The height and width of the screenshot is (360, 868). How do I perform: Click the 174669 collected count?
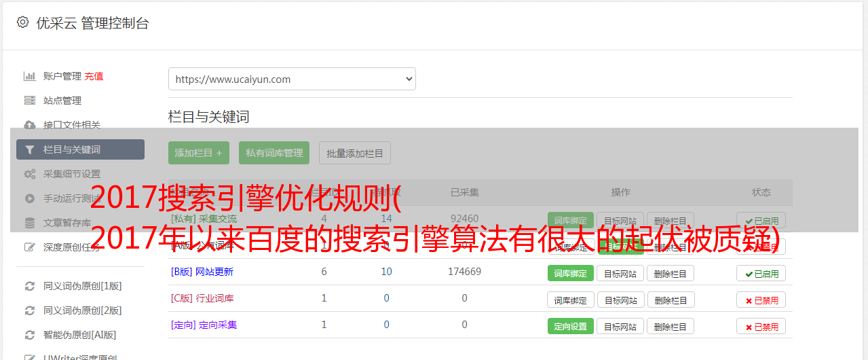click(x=464, y=272)
